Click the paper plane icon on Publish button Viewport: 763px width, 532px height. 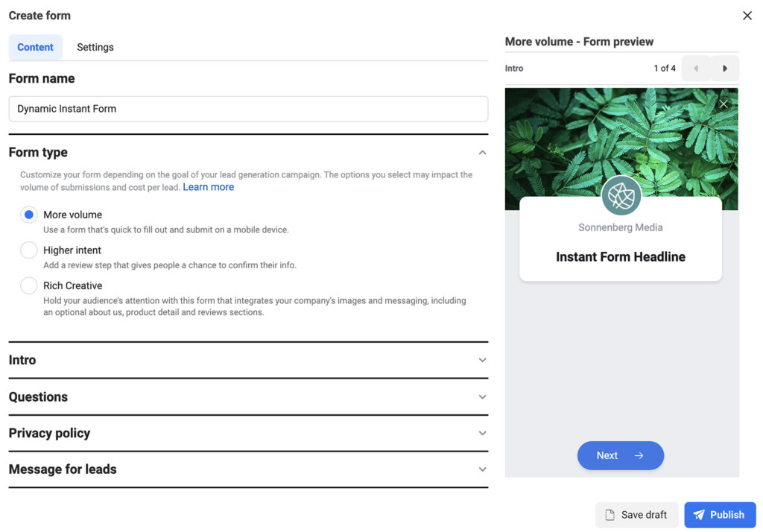coord(699,514)
